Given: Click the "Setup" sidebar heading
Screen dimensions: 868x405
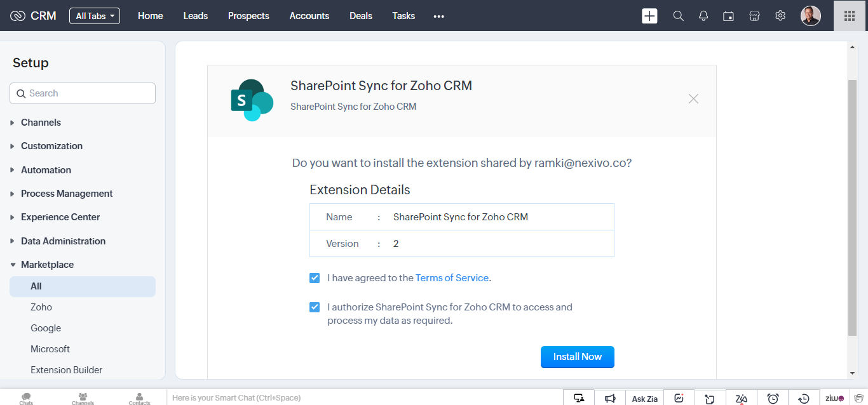Looking at the screenshot, I should click(x=31, y=63).
